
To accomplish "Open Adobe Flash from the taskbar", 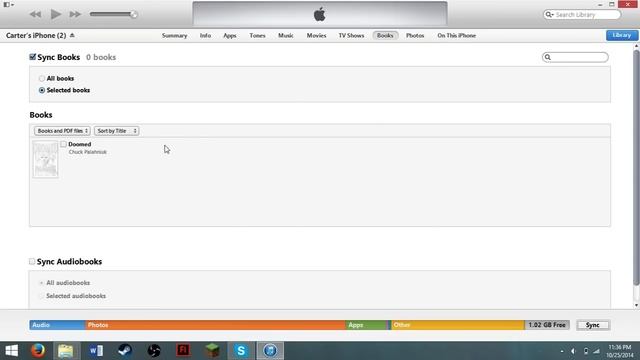I will tap(183, 351).
